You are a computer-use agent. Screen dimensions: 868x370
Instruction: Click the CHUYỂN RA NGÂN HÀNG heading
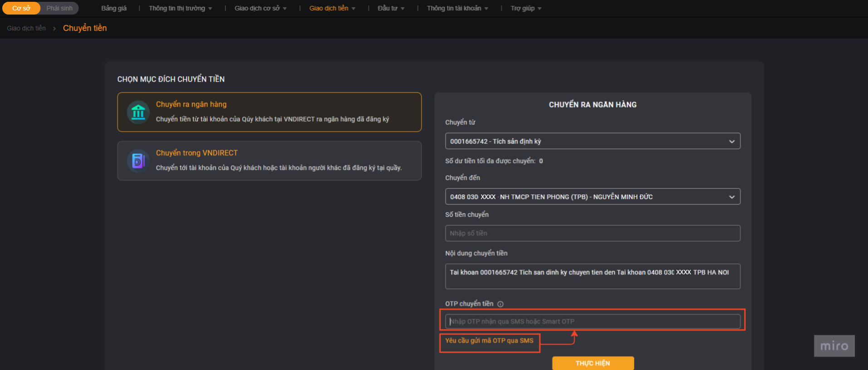593,105
